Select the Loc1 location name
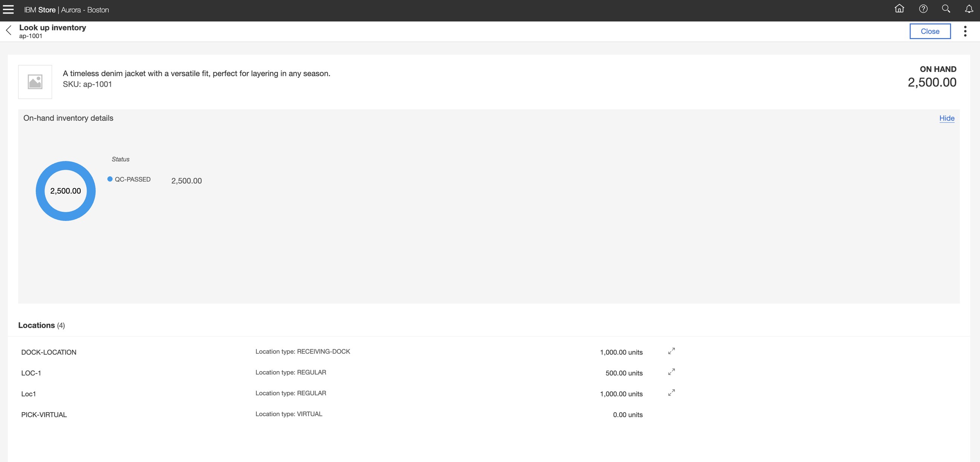 (29, 394)
